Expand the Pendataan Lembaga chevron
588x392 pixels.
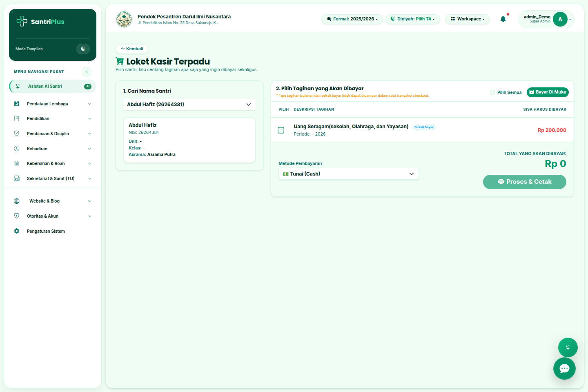tap(89, 104)
